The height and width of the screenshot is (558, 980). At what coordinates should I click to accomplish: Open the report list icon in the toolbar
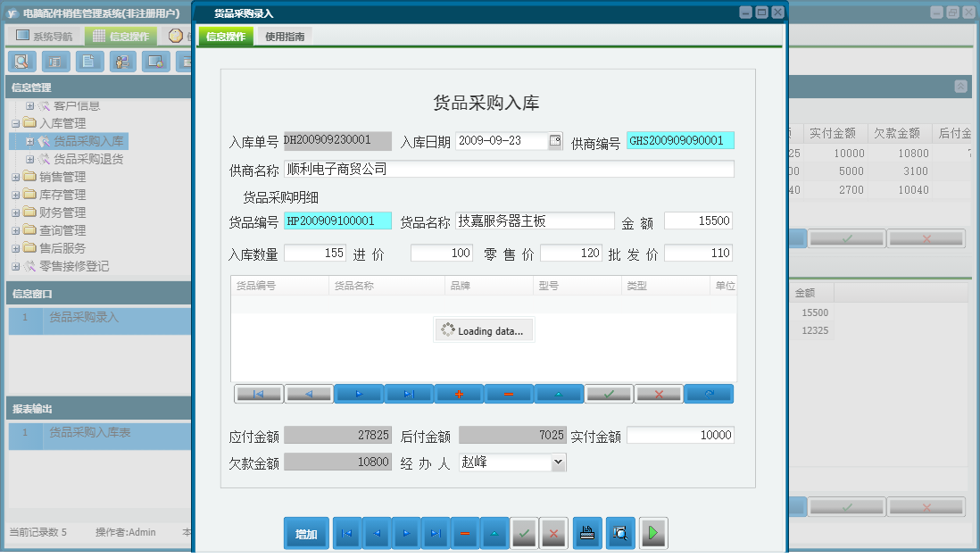(55, 62)
